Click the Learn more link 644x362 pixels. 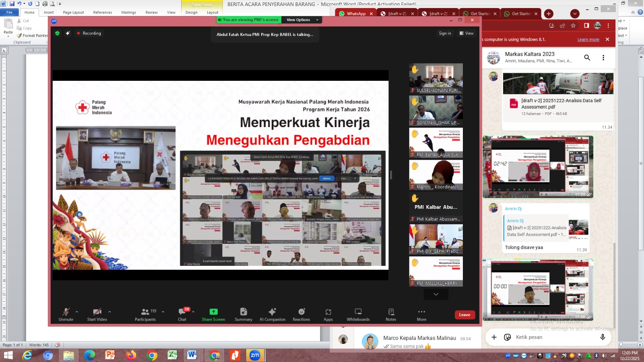(x=588, y=39)
